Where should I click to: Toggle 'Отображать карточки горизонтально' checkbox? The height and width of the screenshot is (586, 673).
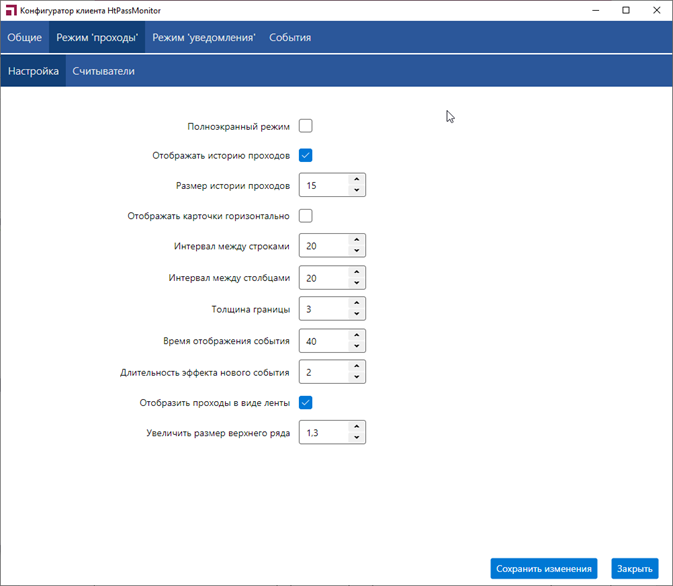306,215
